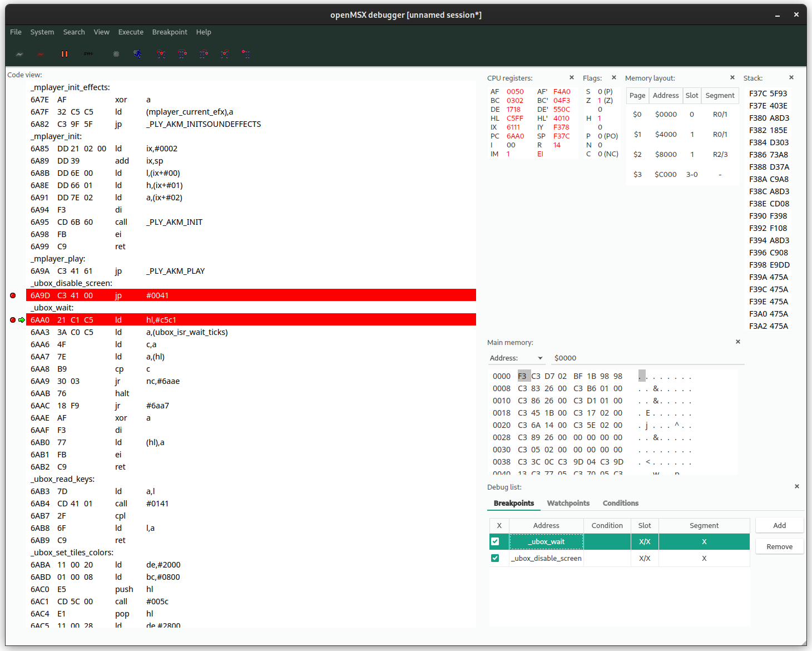Screen dimensions: 812x651
Task: Click the third step icon in the toolbar
Action: point(204,54)
